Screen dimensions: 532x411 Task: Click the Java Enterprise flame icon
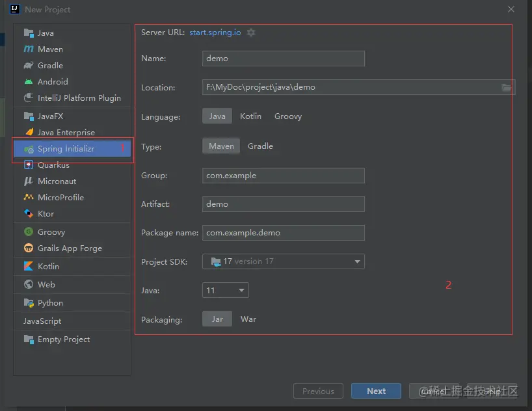(x=29, y=132)
